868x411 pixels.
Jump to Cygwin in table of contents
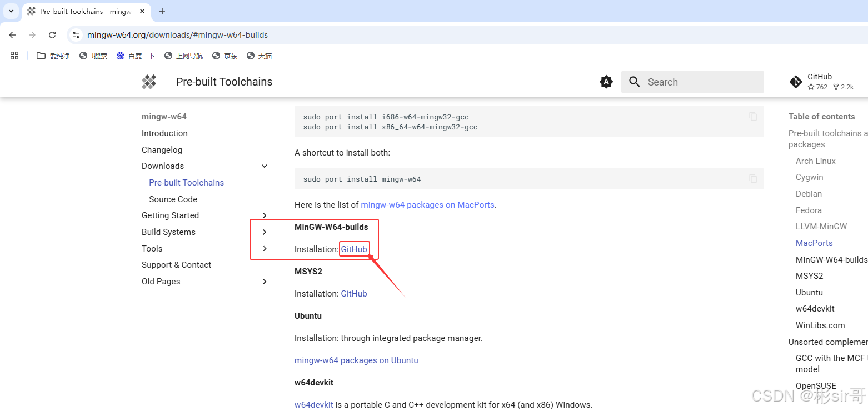[x=810, y=177]
